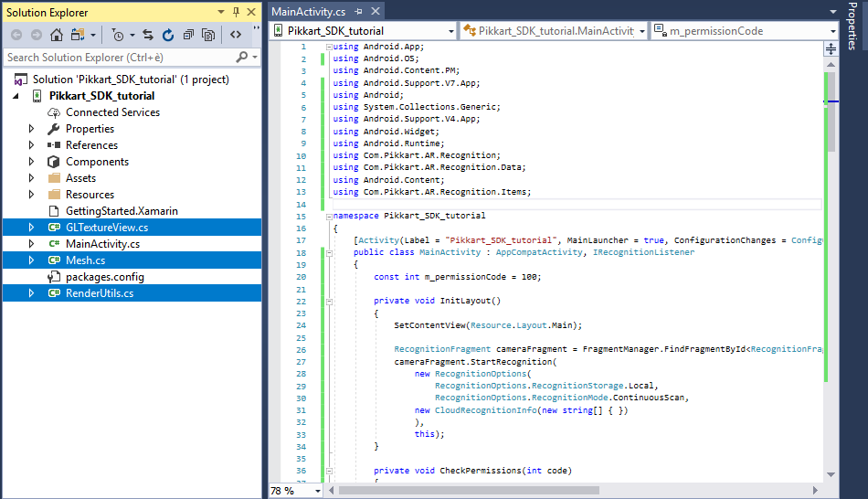868x499 pixels.
Task: Expand the Mesh.cs node
Action: point(32,260)
